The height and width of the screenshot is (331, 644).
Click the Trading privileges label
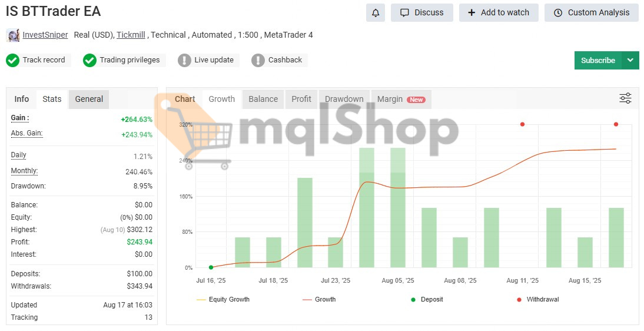pos(130,60)
